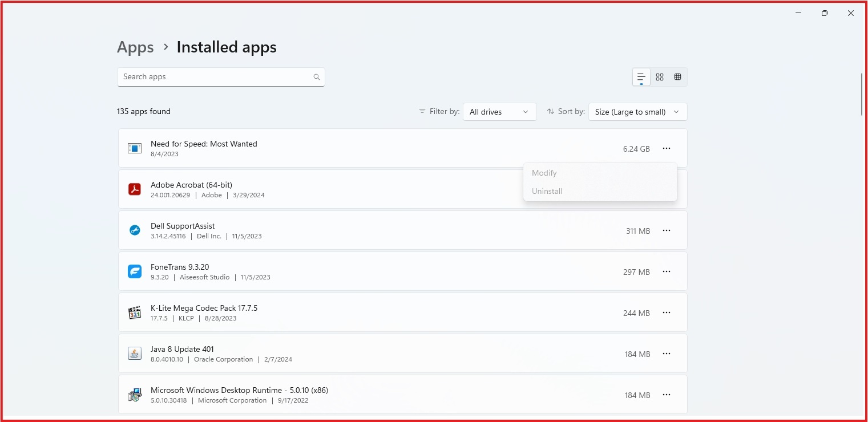
Task: Open more options for Dell SupportAssist
Action: (x=666, y=230)
